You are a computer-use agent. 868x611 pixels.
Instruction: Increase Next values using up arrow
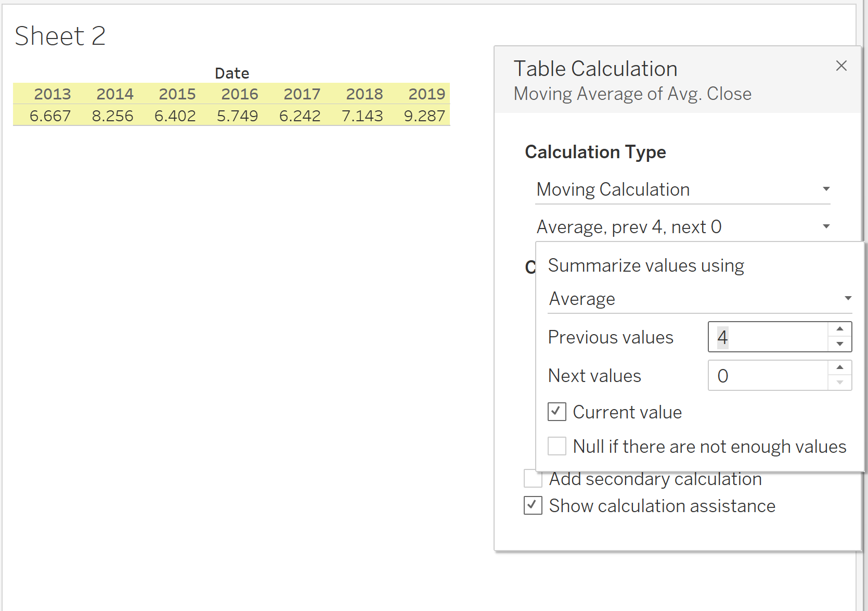(839, 367)
